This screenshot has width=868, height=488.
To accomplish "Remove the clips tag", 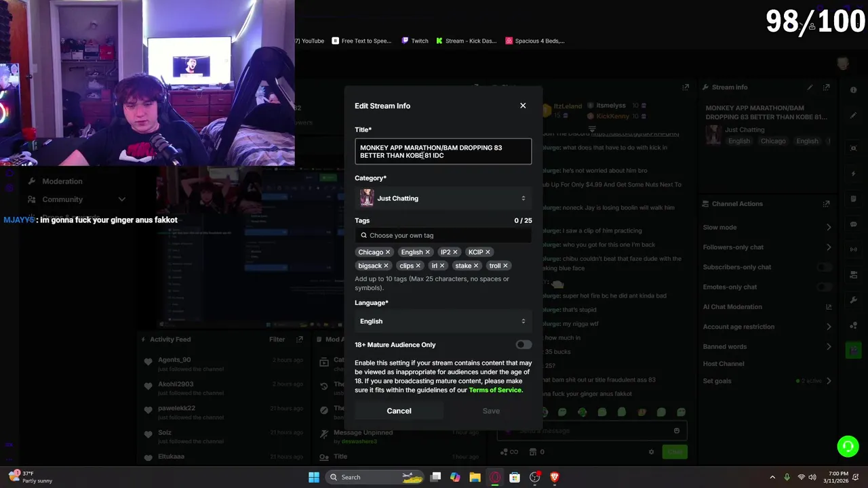I will pos(418,266).
